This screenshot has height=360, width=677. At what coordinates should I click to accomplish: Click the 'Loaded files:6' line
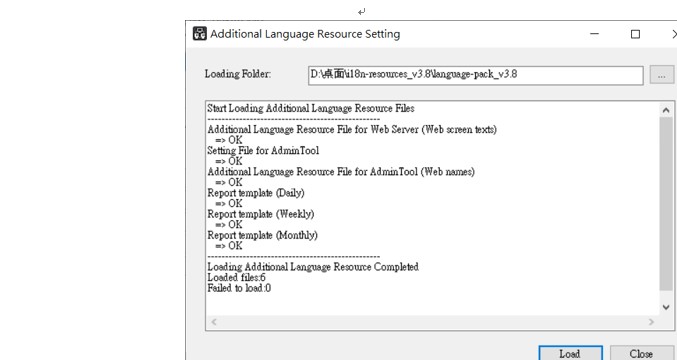click(236, 278)
